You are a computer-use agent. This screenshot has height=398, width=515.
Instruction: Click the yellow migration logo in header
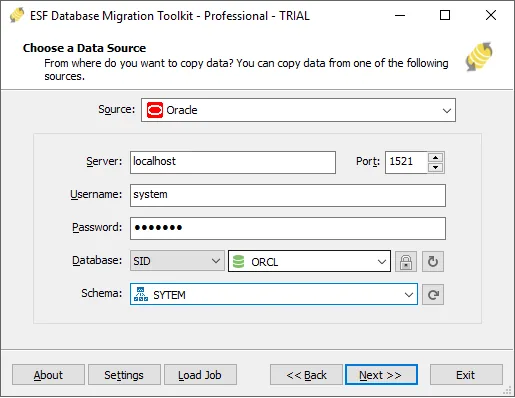[479, 56]
